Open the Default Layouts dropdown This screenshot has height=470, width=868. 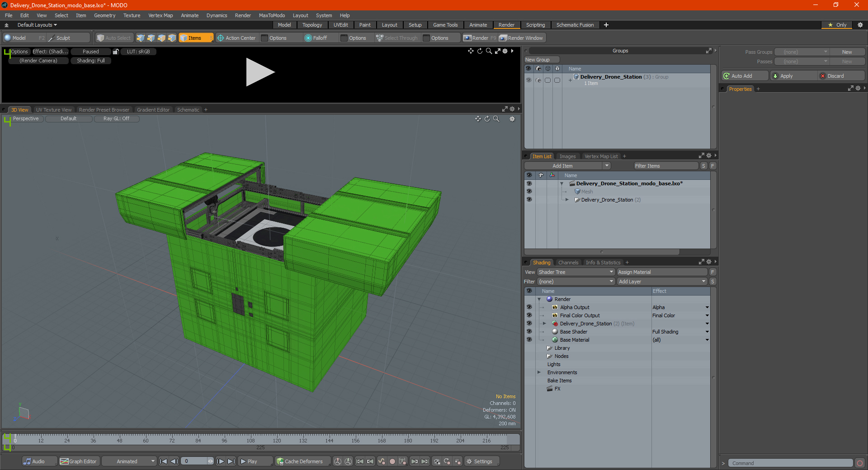[37, 25]
